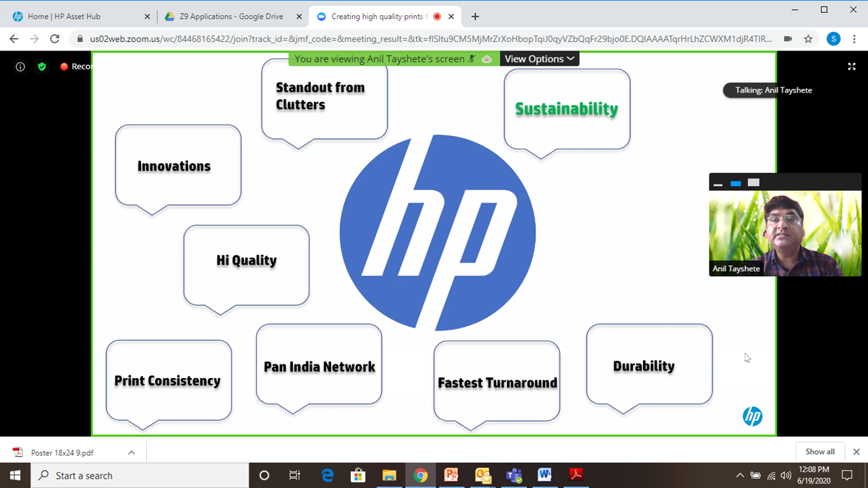868x488 pixels.
Task: Click the volume speaker tray icon
Action: pyautogui.click(x=786, y=476)
